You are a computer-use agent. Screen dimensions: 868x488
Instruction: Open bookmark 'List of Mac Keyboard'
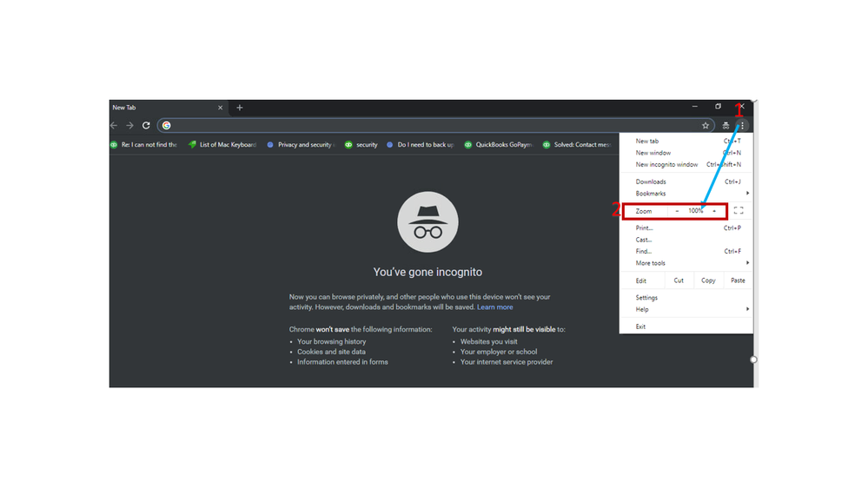[x=222, y=145]
